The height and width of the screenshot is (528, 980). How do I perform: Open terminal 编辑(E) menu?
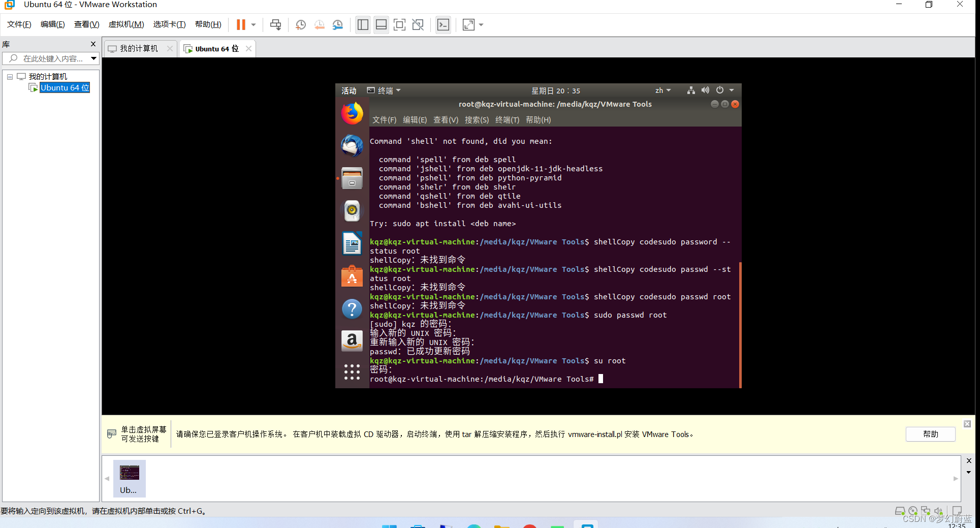click(x=415, y=120)
